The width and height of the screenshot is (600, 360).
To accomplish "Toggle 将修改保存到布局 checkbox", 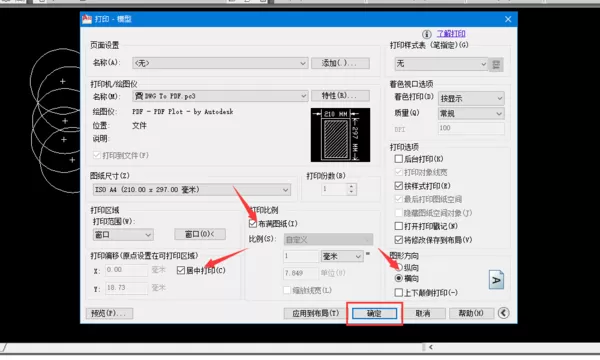I will pyautogui.click(x=398, y=240).
